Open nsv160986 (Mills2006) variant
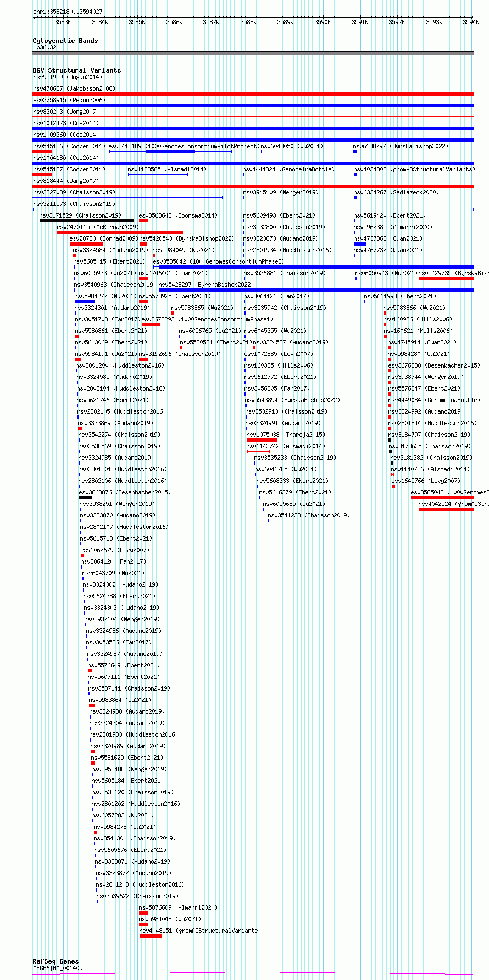 418,319
